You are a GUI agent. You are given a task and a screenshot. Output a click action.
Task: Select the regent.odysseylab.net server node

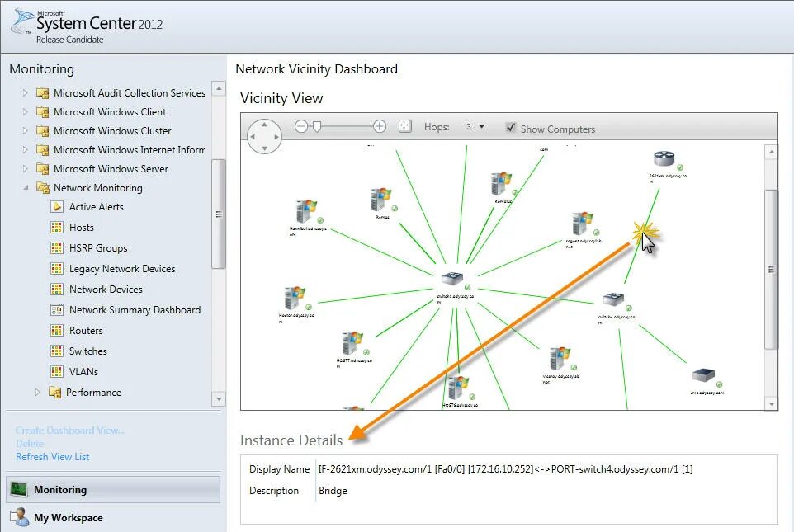pos(583,224)
